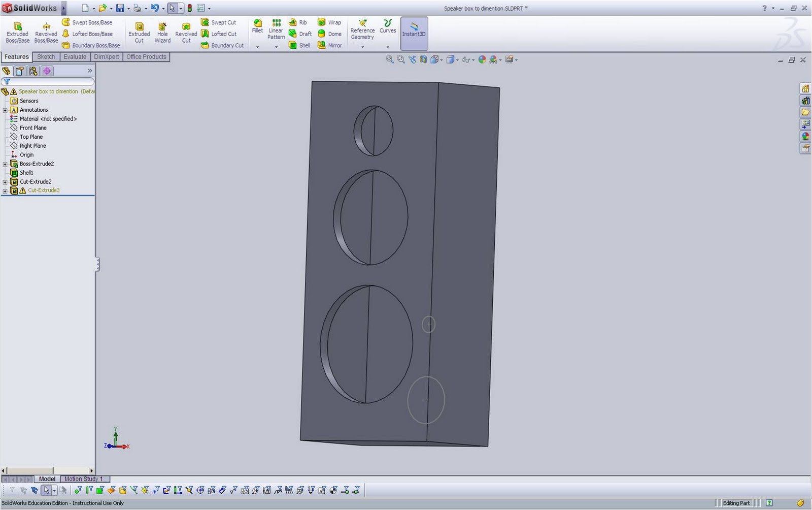
Task: Select the Revolved Boss/Base tool
Action: click(46, 33)
